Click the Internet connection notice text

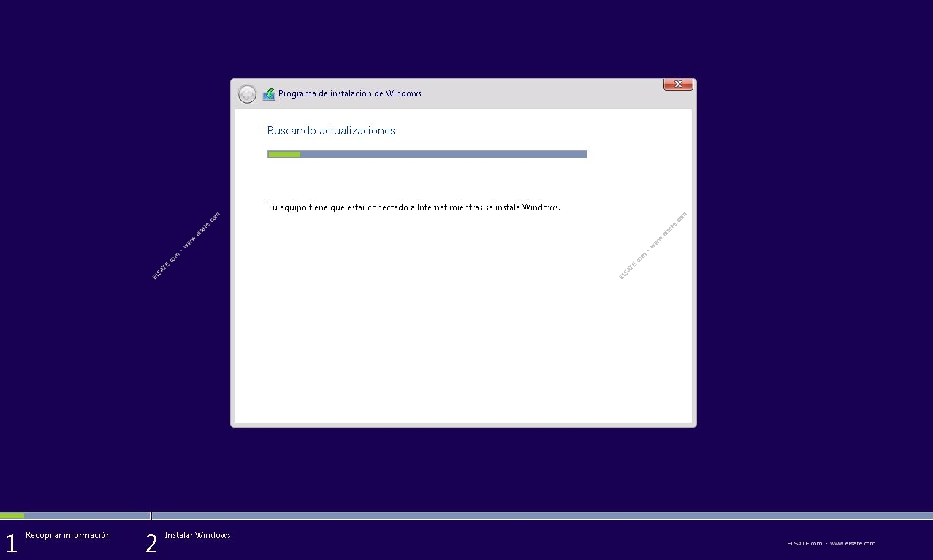point(414,207)
